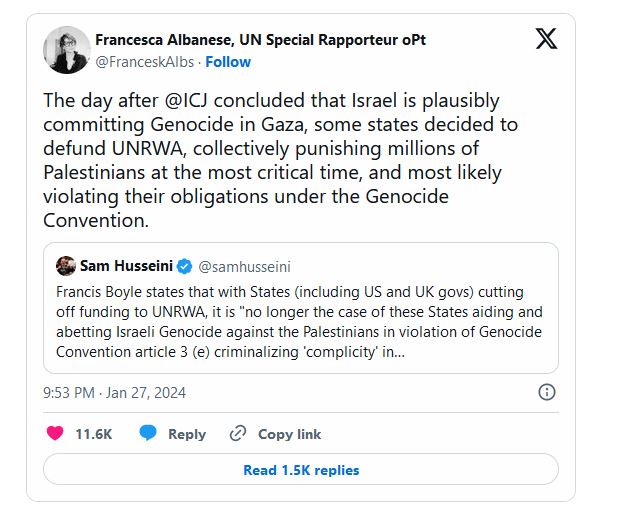Click the Copy link text label

289,434
